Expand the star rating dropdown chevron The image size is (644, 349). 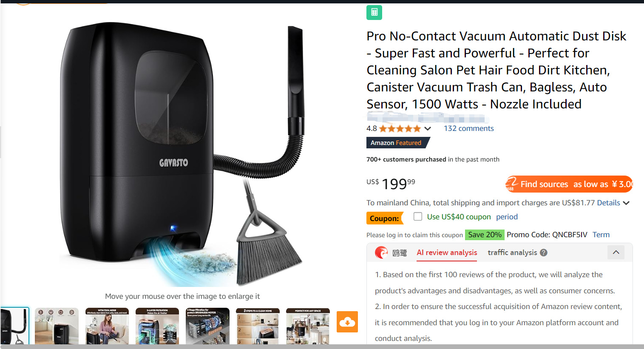(428, 128)
